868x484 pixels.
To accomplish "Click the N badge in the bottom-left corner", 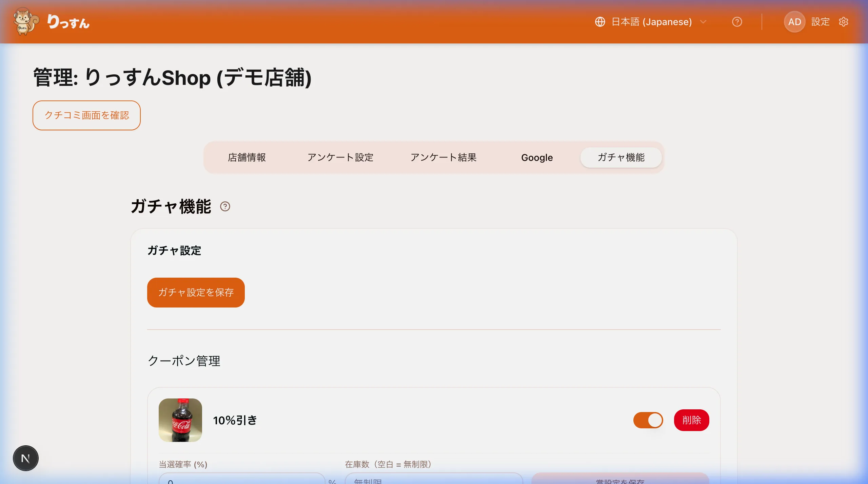I will [25, 458].
